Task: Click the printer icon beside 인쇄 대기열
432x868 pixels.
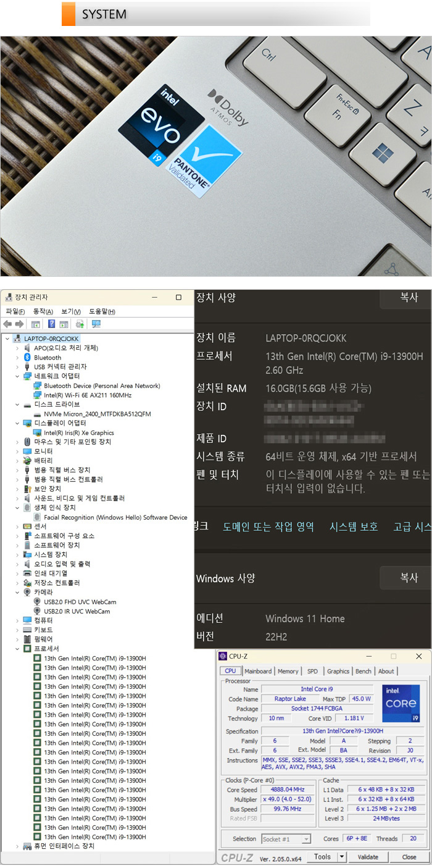Action: click(27, 573)
